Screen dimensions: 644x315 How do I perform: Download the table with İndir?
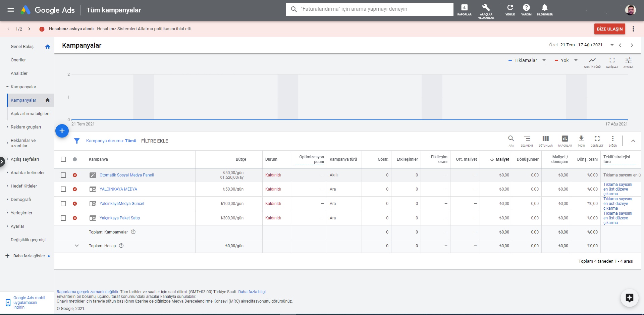point(581,141)
